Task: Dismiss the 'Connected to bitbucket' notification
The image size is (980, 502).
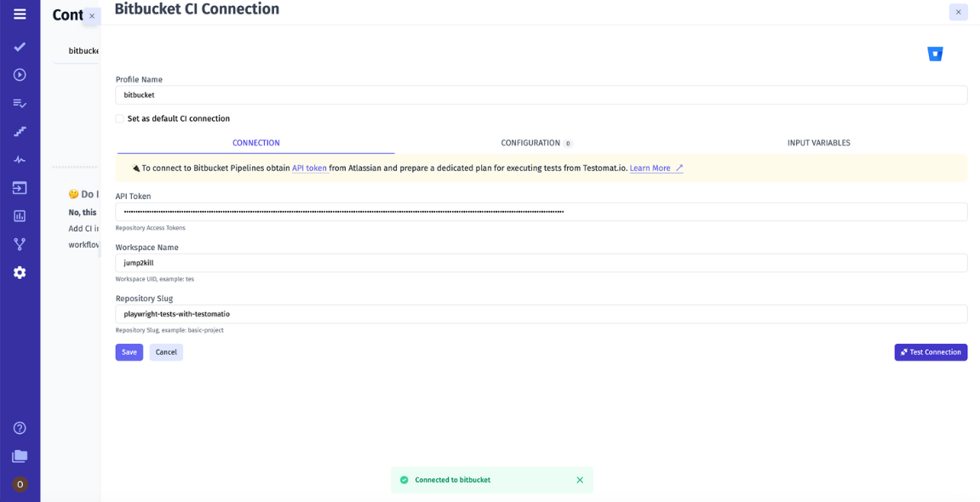Action: (x=580, y=480)
